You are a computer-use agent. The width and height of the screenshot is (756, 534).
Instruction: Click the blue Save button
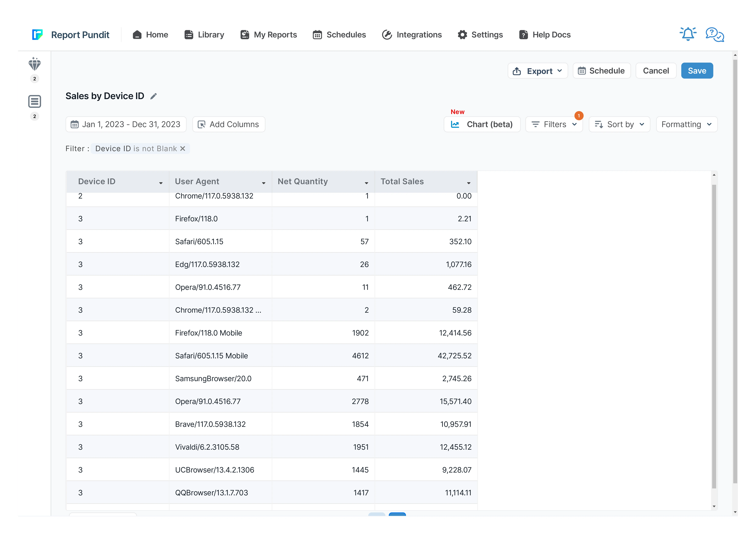pos(697,71)
